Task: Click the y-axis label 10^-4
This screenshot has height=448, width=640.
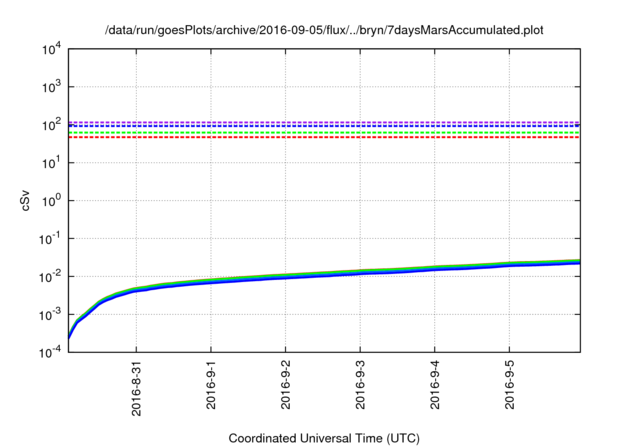Action: coord(50,353)
